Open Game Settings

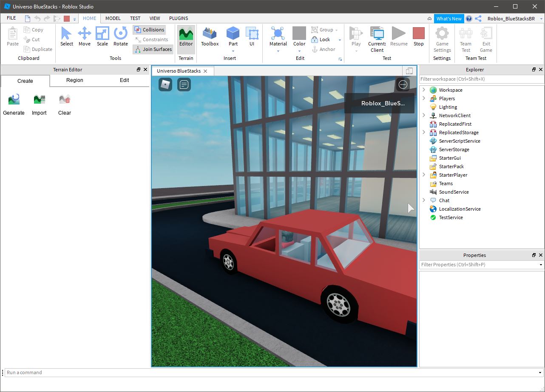pos(442,39)
